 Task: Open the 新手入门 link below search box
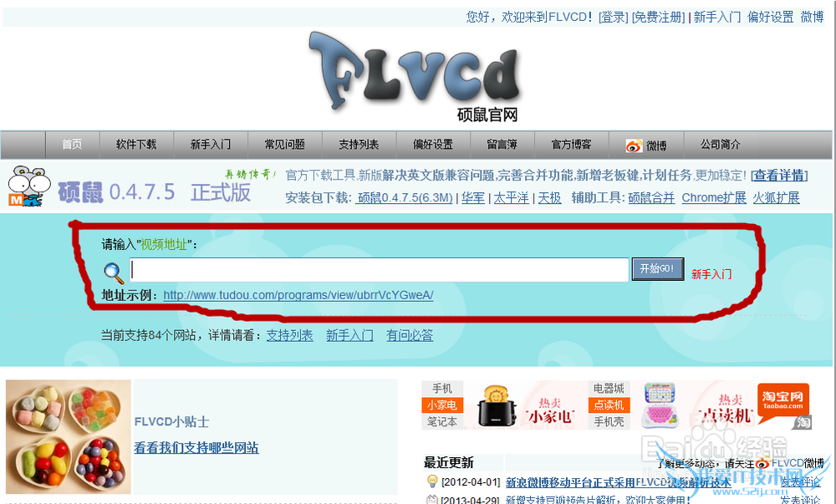(x=349, y=335)
